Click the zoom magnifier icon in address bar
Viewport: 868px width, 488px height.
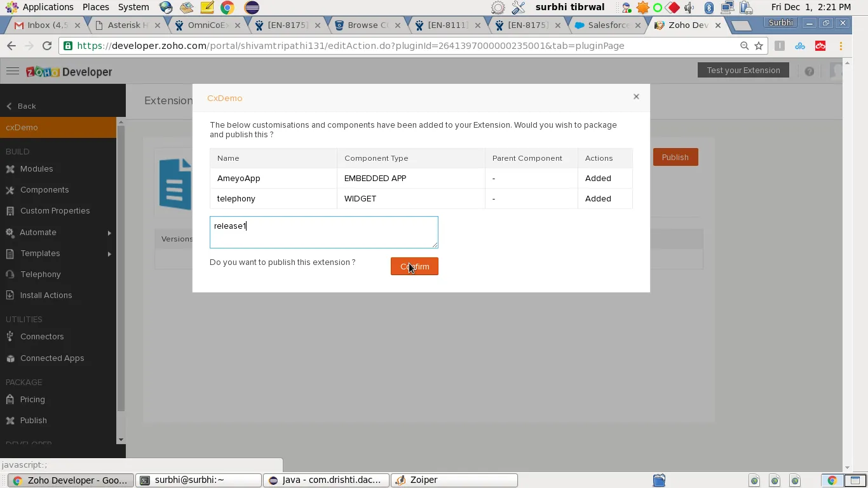pos(744,46)
